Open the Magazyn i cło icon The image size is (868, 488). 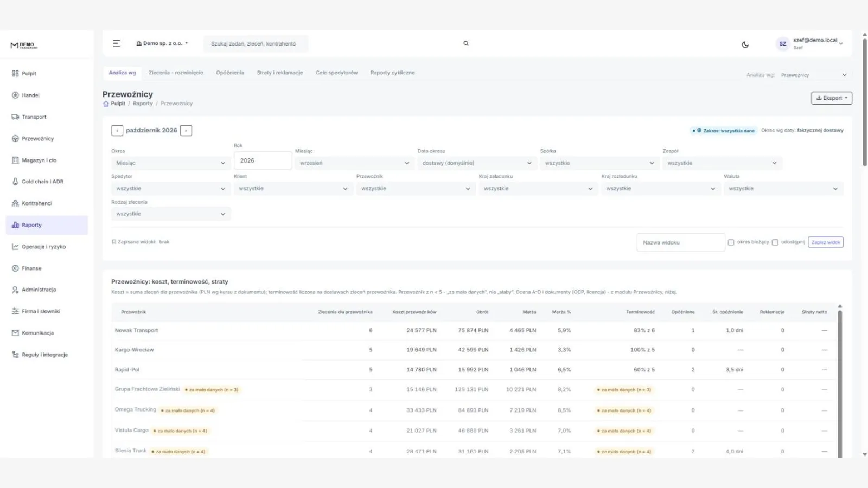pos(15,160)
